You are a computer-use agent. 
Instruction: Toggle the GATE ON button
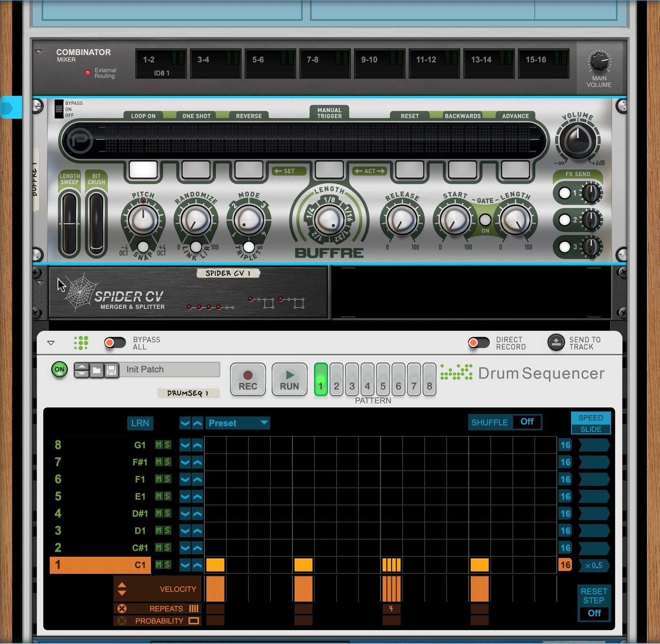(485, 220)
